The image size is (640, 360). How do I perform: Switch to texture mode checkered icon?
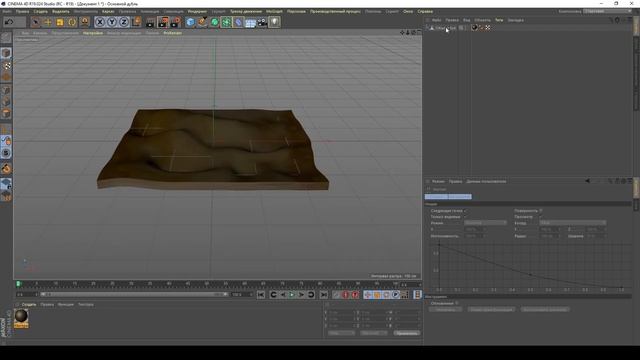pyautogui.click(x=6, y=65)
